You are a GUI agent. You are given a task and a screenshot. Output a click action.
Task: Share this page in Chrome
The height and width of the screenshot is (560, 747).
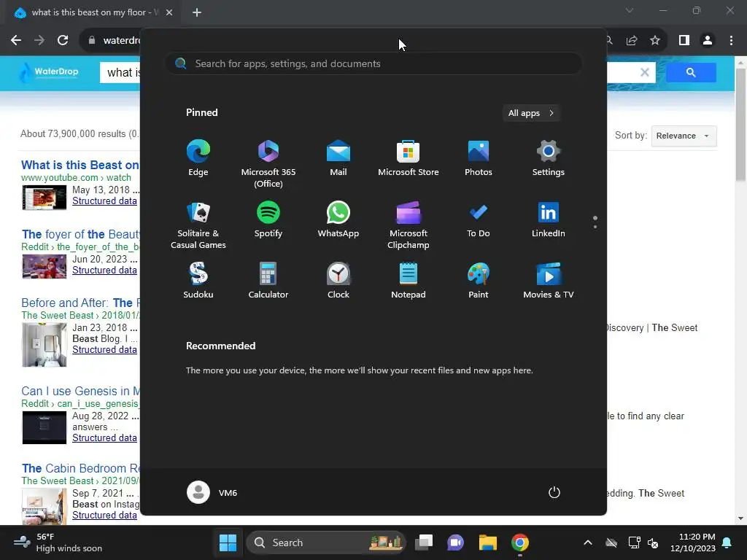coord(632,41)
